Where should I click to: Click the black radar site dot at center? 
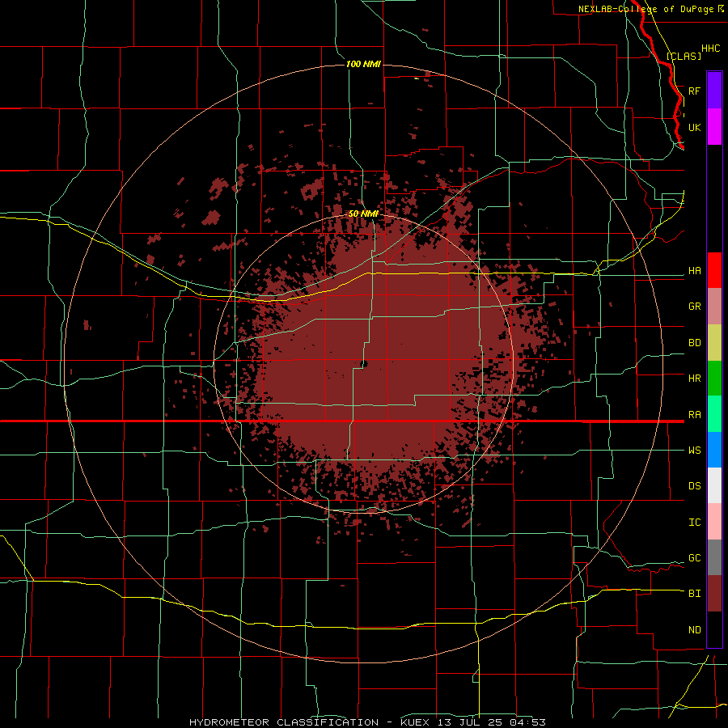click(364, 364)
